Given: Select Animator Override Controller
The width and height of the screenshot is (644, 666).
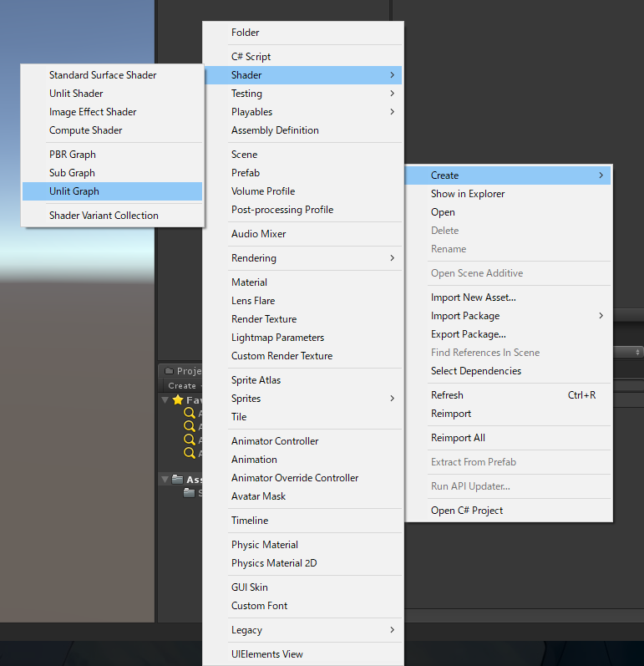Looking at the screenshot, I should [303, 478].
